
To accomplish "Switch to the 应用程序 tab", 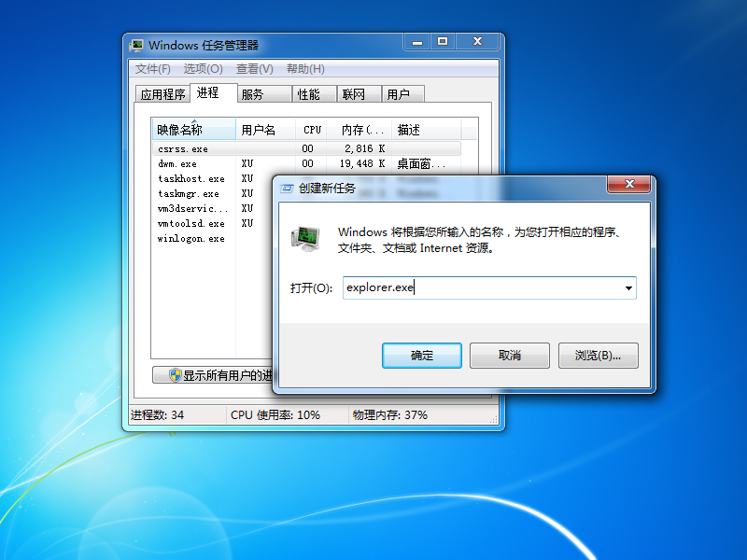I will click(x=162, y=94).
